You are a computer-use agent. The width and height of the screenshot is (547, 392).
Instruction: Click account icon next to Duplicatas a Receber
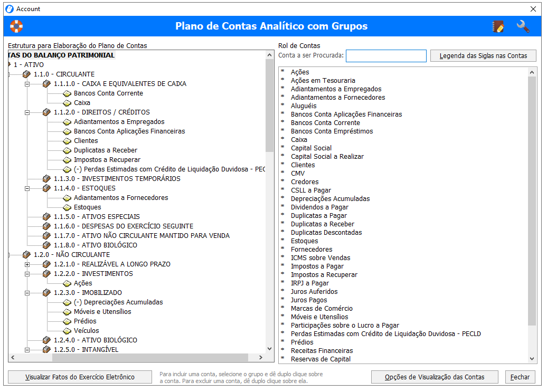tap(67, 150)
